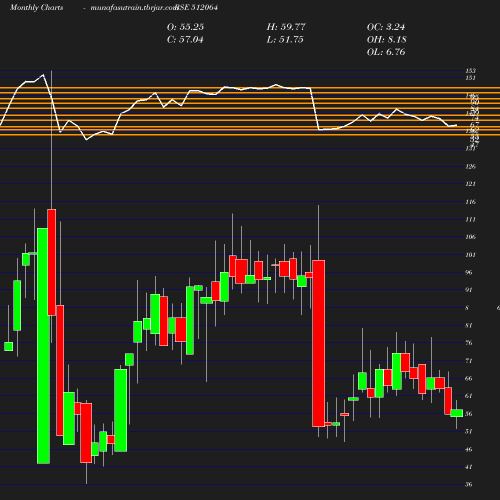The height and width of the screenshot is (500, 500).
Task: Click the 61 price axis label
Action: [x=469, y=396]
